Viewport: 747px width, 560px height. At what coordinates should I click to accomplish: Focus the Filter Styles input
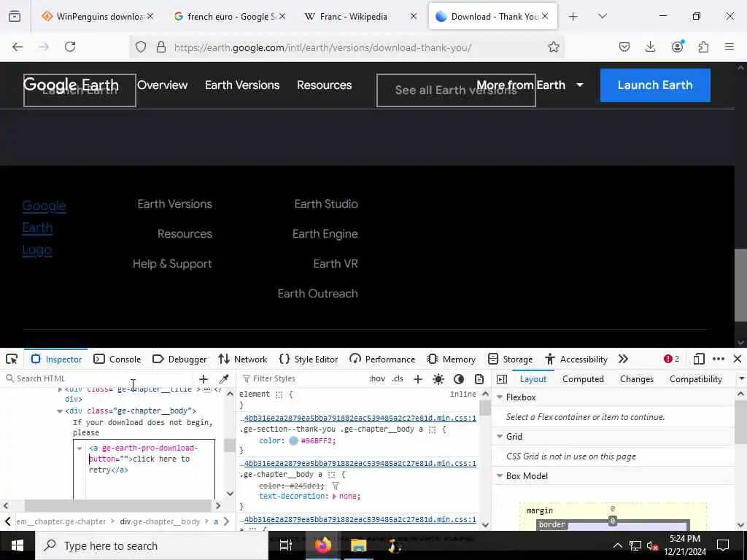click(x=304, y=378)
